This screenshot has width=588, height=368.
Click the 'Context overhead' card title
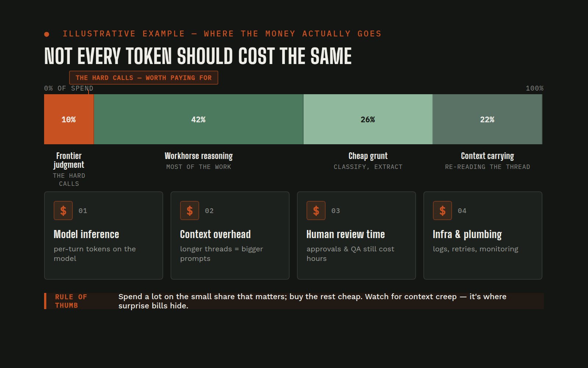[215, 234]
